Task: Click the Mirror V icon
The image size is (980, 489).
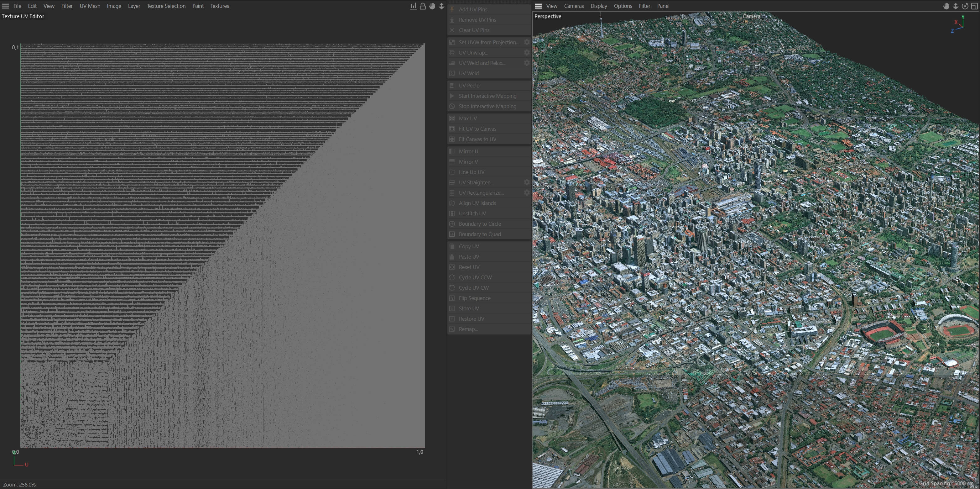Action: 452,162
